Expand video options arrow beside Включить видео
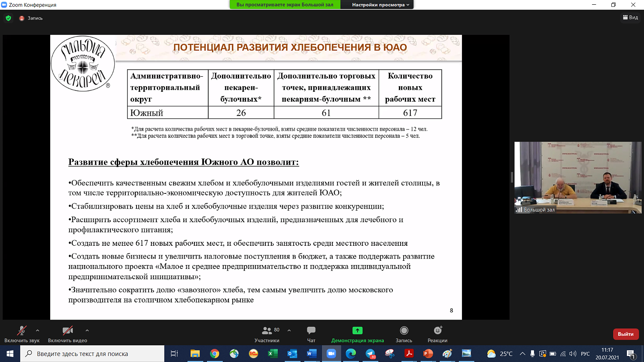The width and height of the screenshot is (644, 362). pos(87,330)
